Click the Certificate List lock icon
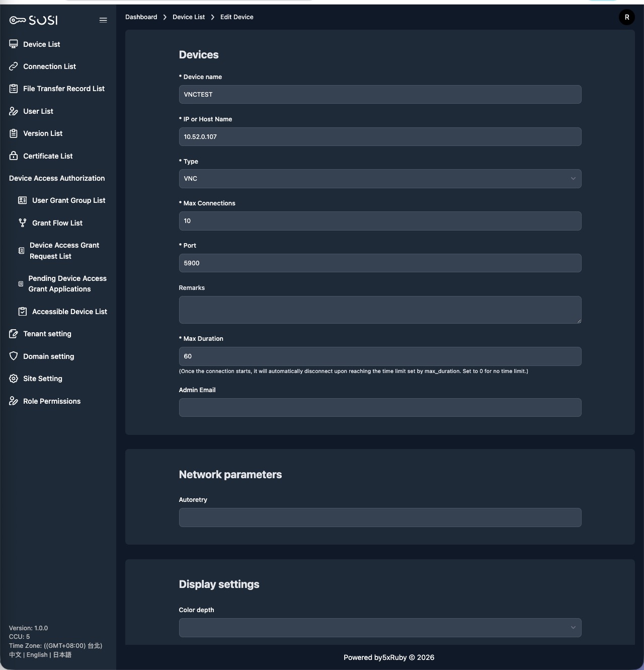 14,156
